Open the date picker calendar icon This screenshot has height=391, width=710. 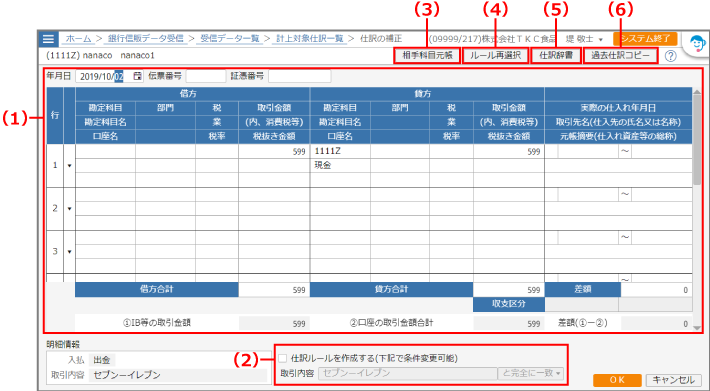click(x=137, y=76)
